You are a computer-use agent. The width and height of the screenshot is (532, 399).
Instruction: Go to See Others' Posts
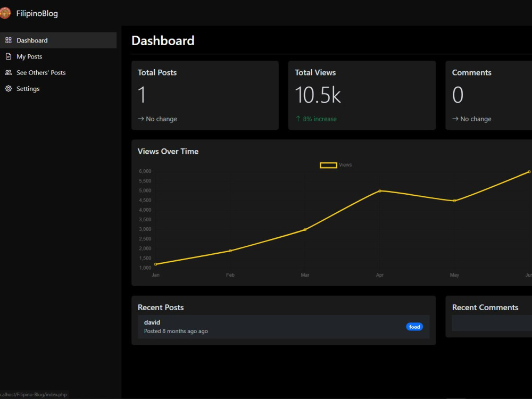pos(58,72)
